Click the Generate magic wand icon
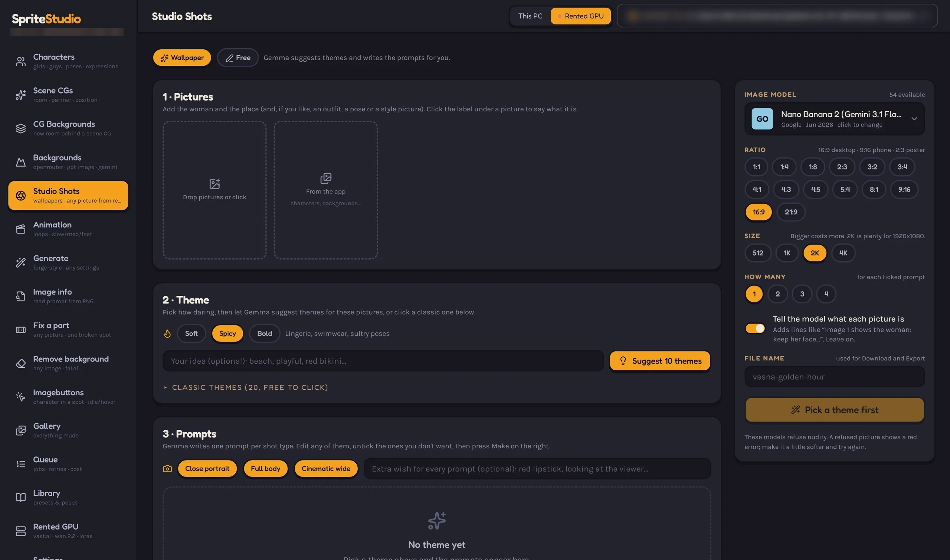Image resolution: width=950 pixels, height=560 pixels. tap(21, 263)
